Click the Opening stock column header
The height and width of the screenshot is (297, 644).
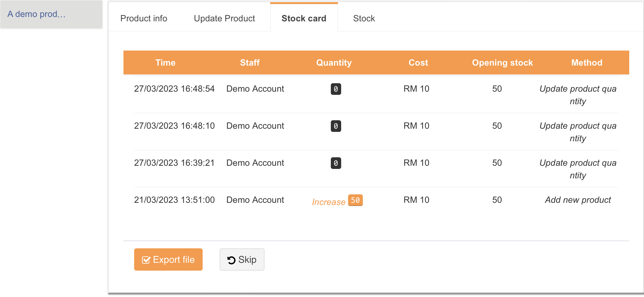502,63
